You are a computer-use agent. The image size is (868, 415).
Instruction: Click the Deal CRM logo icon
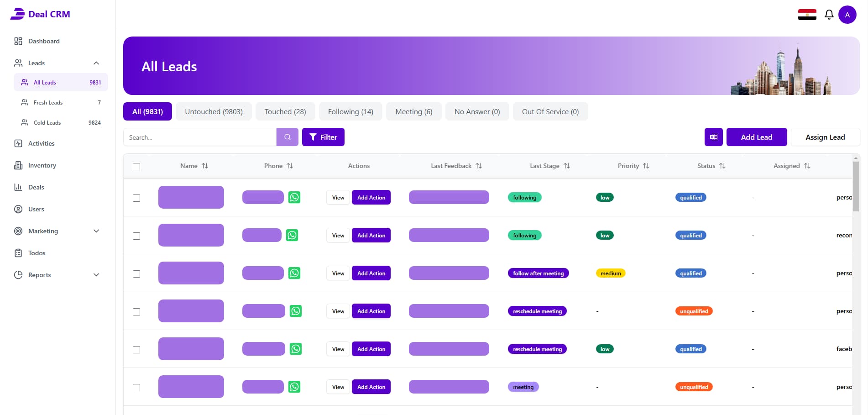pos(17,14)
